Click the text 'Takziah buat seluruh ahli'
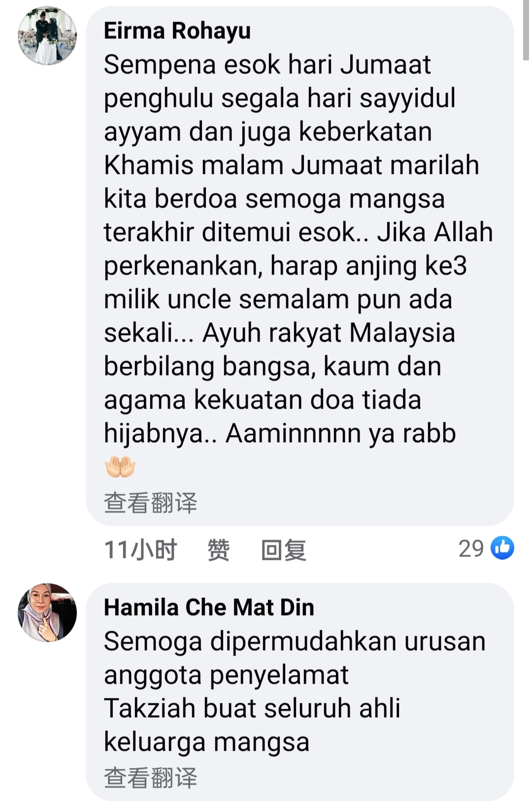The width and height of the screenshot is (532, 807). tap(252, 708)
